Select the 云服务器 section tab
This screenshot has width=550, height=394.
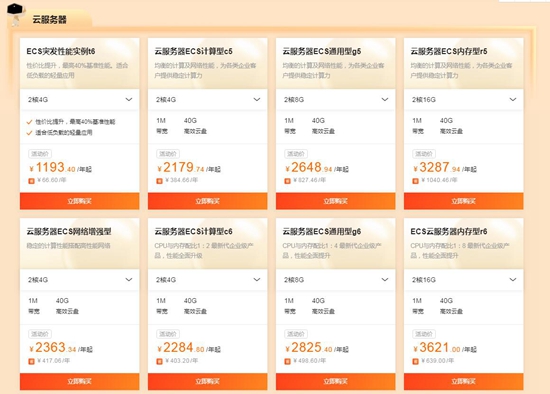point(49,20)
